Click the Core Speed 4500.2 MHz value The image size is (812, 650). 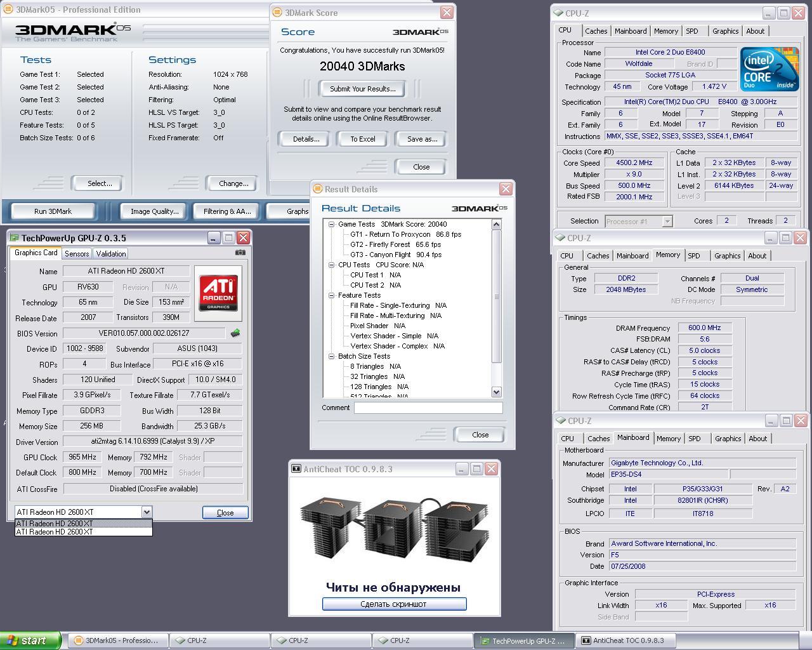[634, 162]
